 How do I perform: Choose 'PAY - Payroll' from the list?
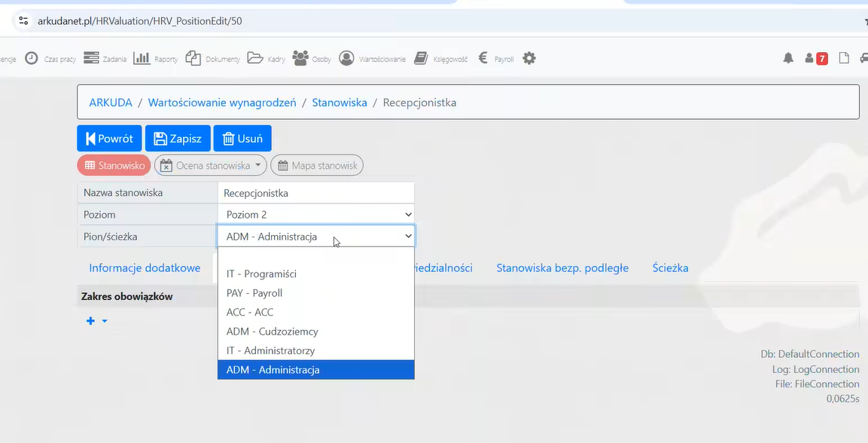(x=254, y=293)
